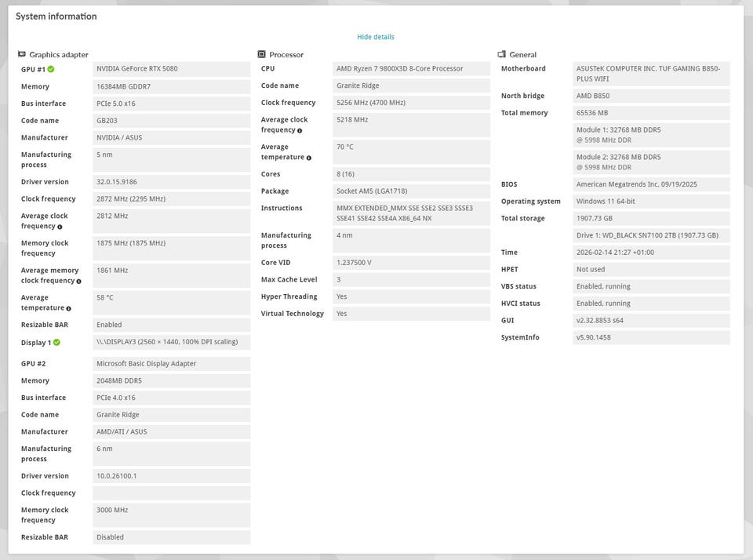Click the 5256 MHz (4700 MHz) clock value
Viewport: 753px width, 560px height.
coord(412,102)
